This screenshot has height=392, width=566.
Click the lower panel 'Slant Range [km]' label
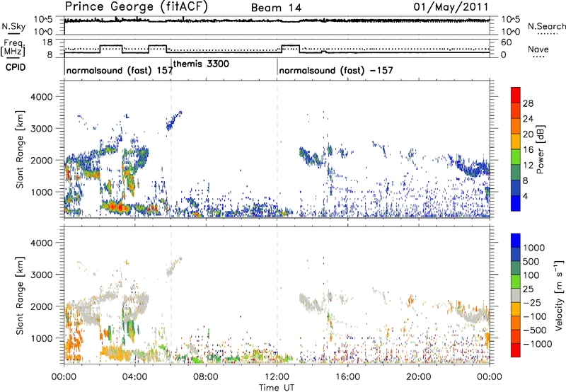click(x=20, y=295)
